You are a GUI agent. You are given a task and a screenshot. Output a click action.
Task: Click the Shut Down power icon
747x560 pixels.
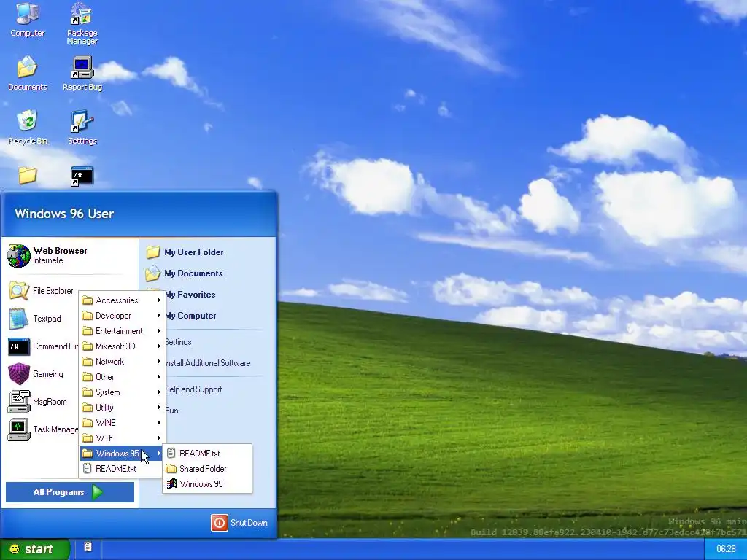(219, 523)
